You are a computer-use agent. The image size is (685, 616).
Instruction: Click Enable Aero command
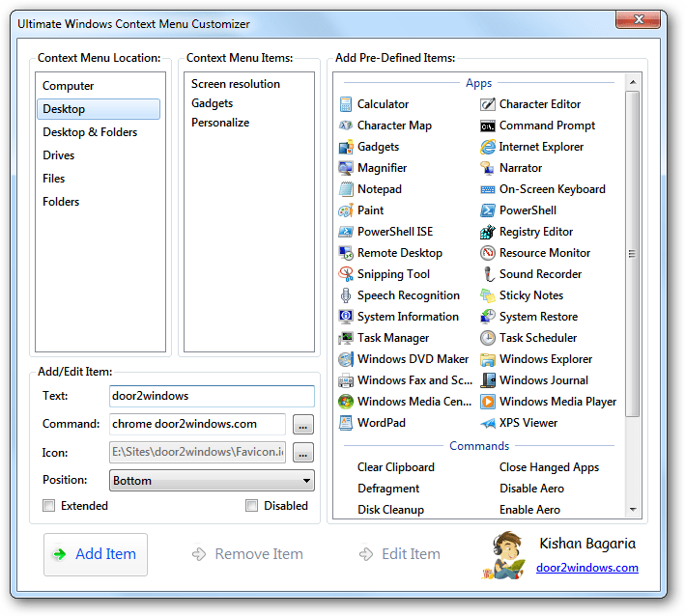point(529,510)
